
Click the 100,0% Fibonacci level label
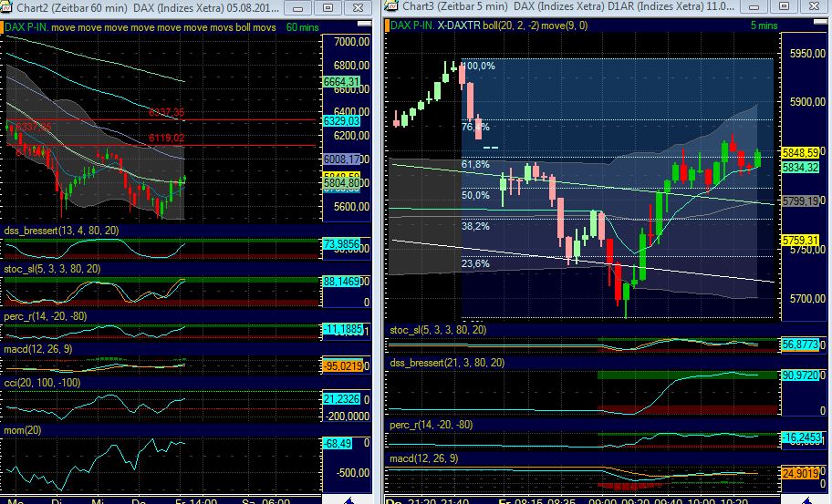(479, 66)
